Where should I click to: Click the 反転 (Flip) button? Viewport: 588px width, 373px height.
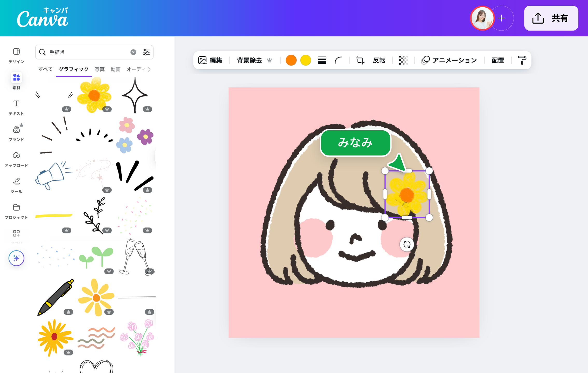(379, 60)
